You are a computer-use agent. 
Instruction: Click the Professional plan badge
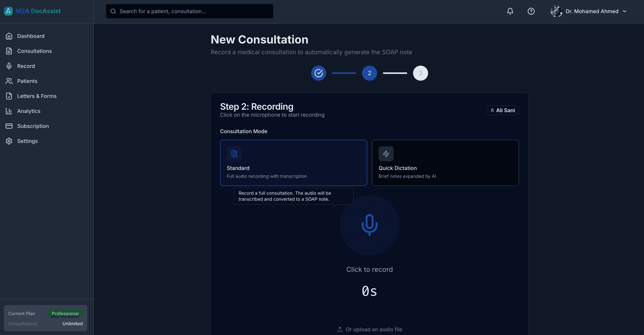pos(65,313)
